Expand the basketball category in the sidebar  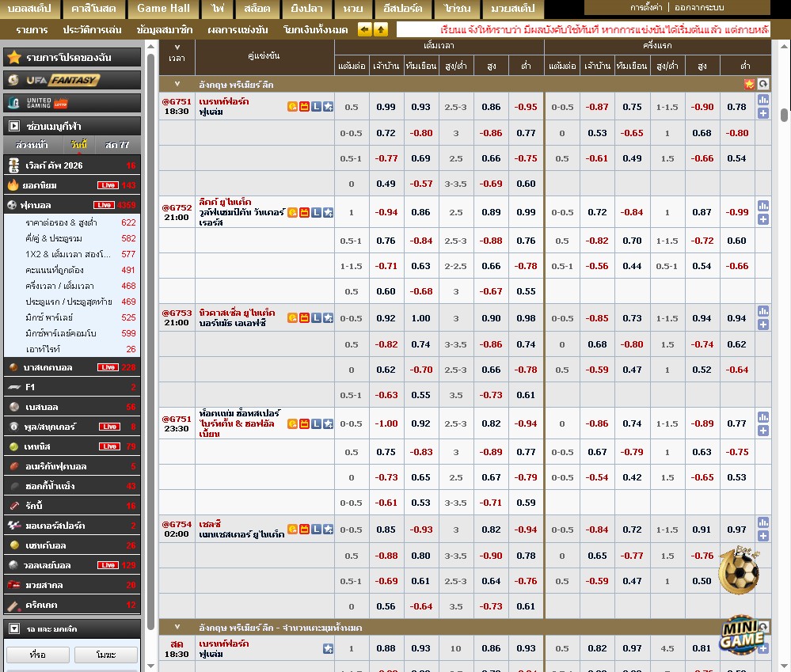[x=72, y=367]
